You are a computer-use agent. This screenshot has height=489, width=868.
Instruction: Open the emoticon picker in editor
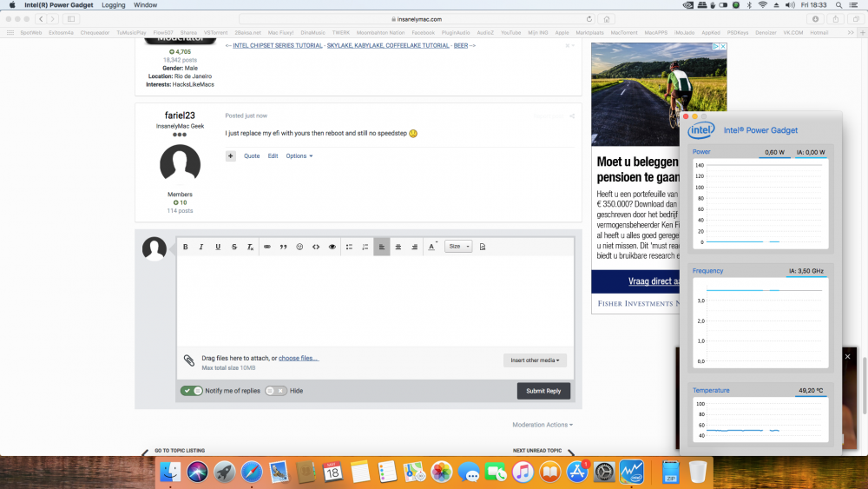pyautogui.click(x=299, y=247)
